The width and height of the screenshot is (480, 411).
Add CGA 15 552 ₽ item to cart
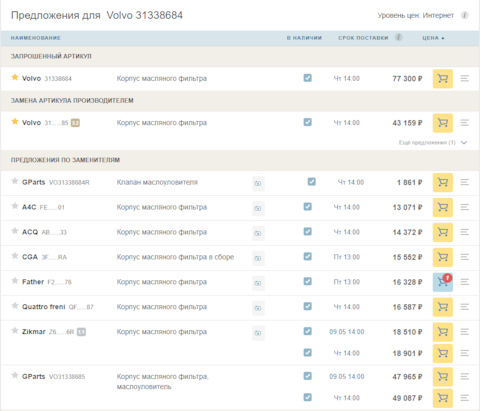pyautogui.click(x=443, y=257)
